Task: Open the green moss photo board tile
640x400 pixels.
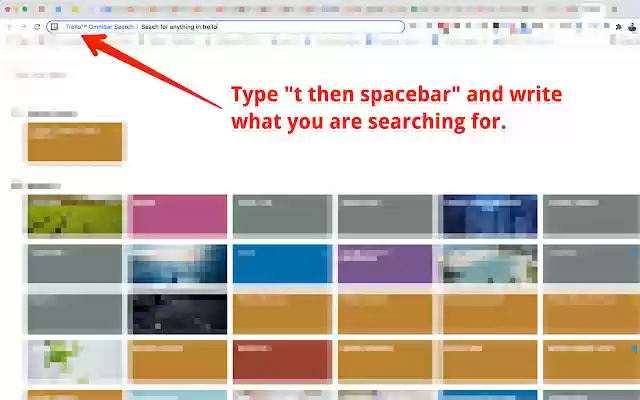Action: pyautogui.click(x=75, y=216)
